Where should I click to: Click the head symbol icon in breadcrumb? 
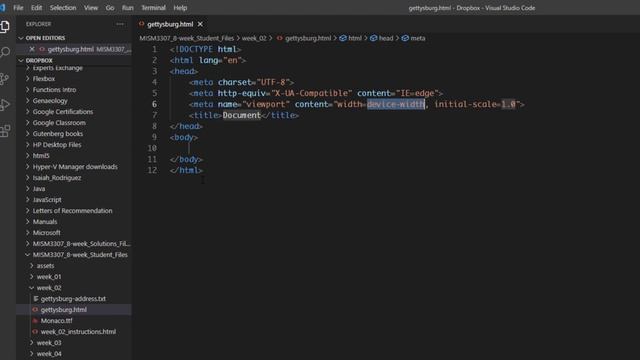click(x=373, y=38)
